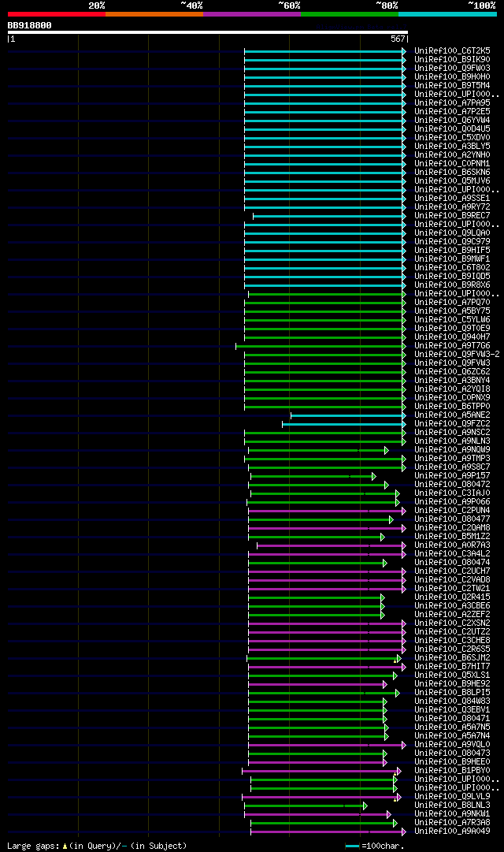Click the UniRef100_C5XDV0 hit label

pos(452,138)
